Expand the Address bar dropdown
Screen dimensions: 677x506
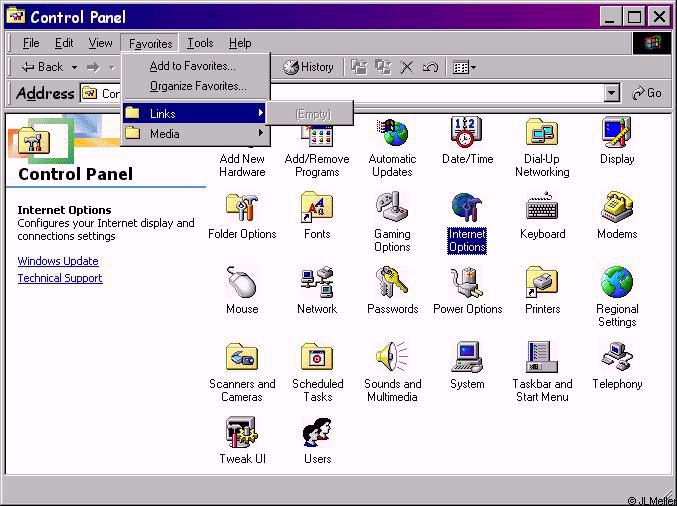[611, 93]
